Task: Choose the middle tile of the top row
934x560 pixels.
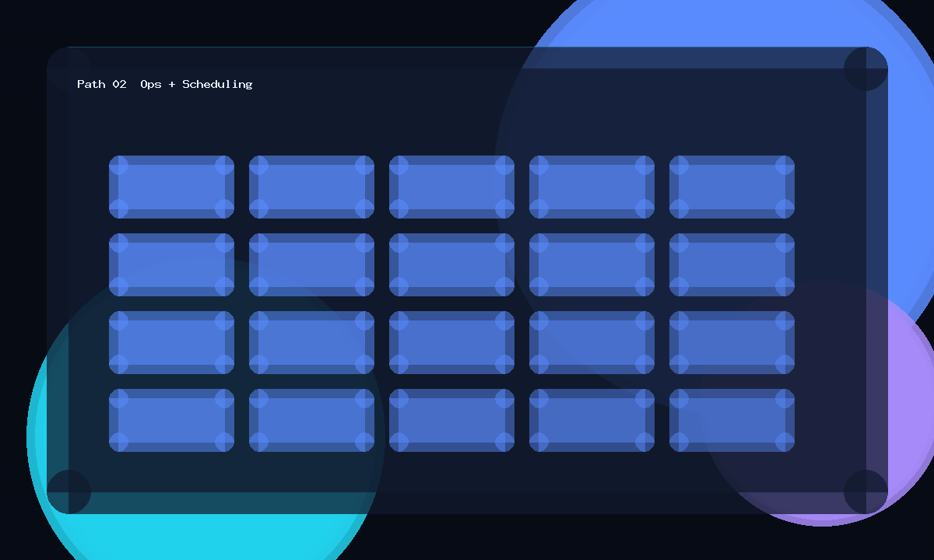Action: tap(451, 187)
